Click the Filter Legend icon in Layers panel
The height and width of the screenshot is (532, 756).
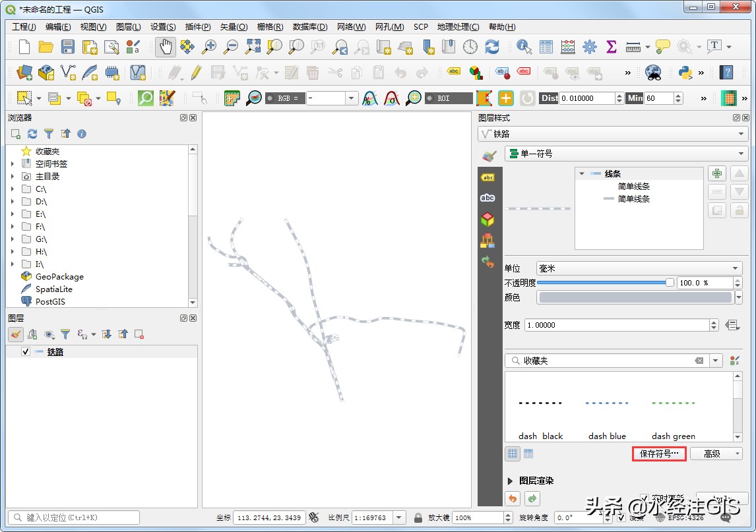click(65, 335)
